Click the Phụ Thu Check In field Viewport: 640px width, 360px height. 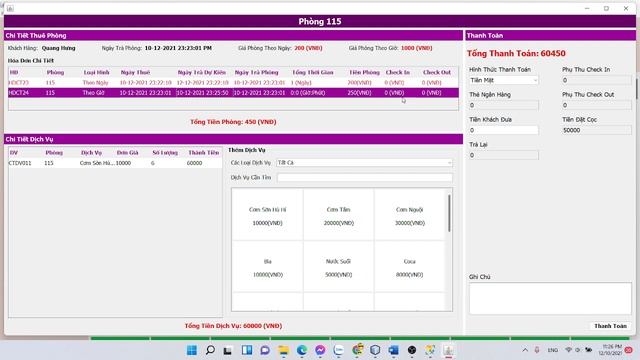click(597, 80)
